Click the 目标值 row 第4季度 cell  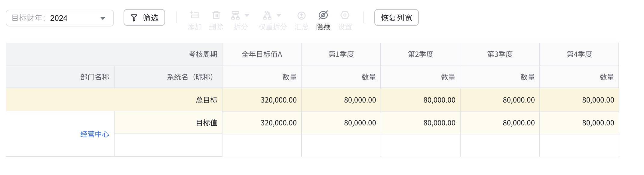point(579,123)
